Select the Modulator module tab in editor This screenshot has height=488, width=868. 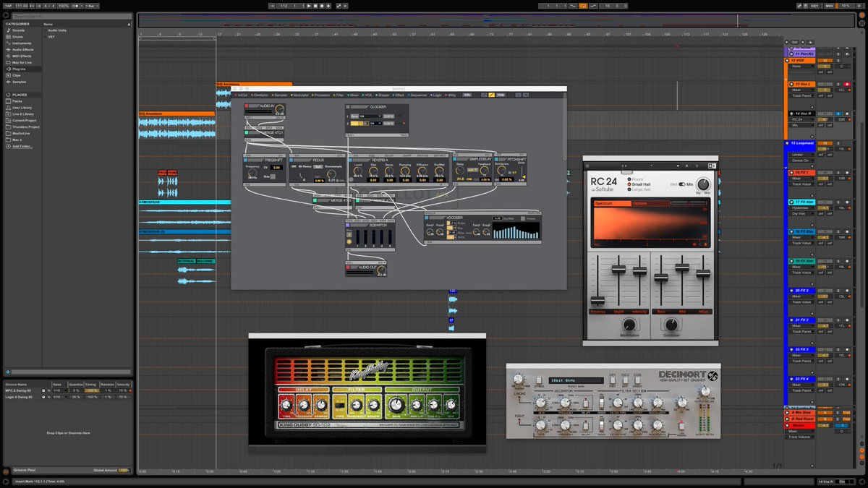299,95
